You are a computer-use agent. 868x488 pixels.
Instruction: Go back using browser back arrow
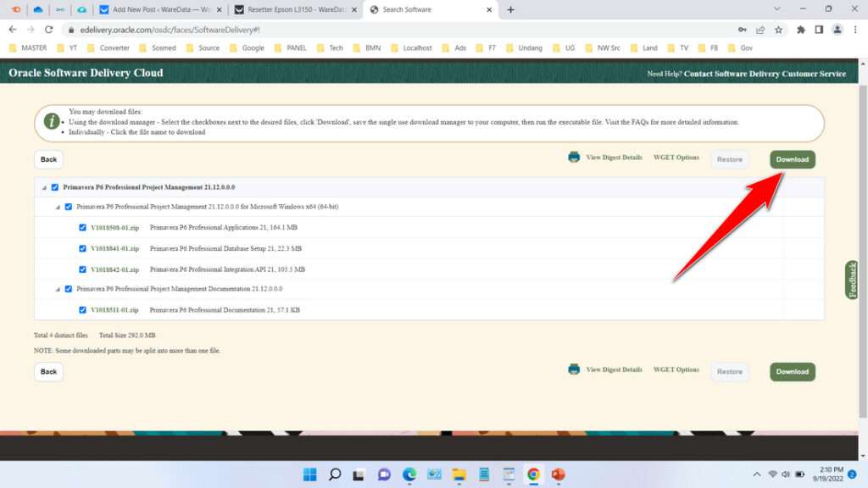[x=12, y=30]
